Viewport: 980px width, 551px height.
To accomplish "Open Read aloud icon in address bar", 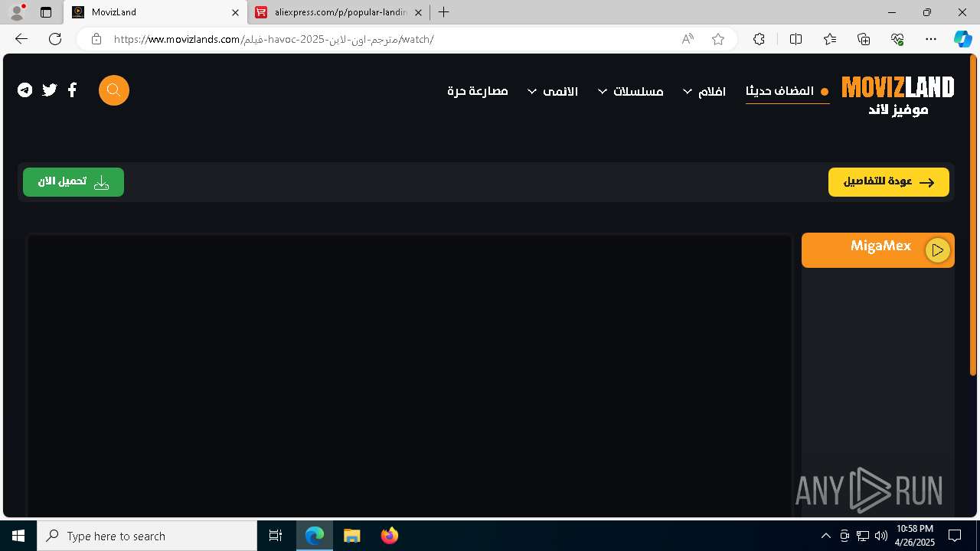I will 688,39.
